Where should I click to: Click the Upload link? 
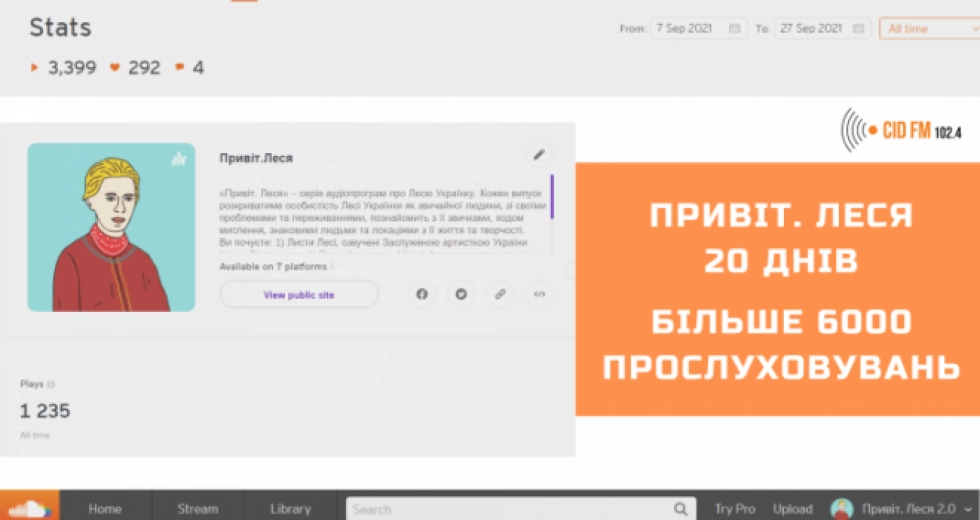(792, 509)
